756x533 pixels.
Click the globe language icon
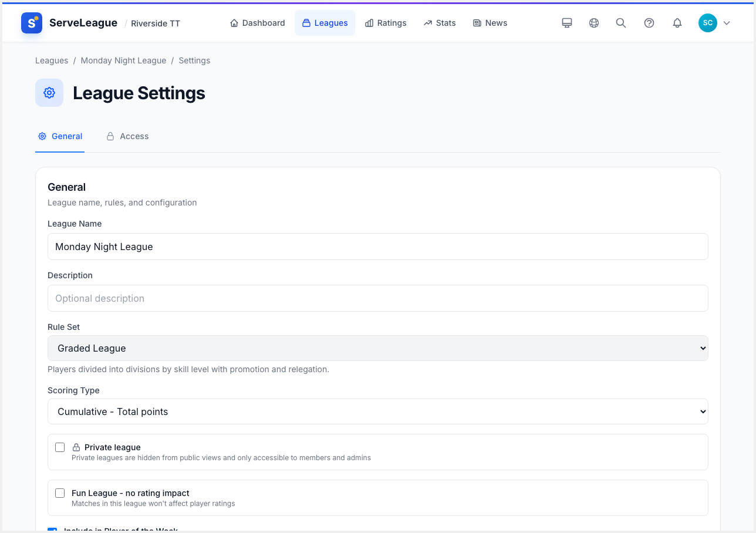(594, 23)
